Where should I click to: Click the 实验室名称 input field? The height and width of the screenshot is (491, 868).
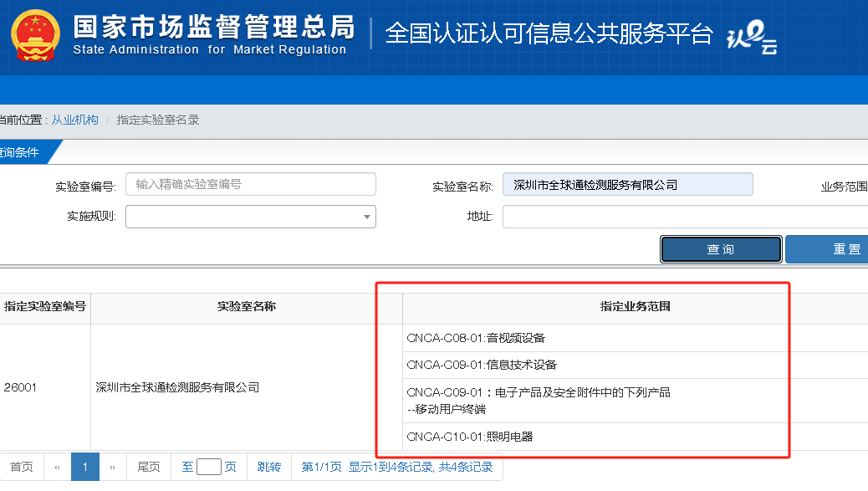628,184
